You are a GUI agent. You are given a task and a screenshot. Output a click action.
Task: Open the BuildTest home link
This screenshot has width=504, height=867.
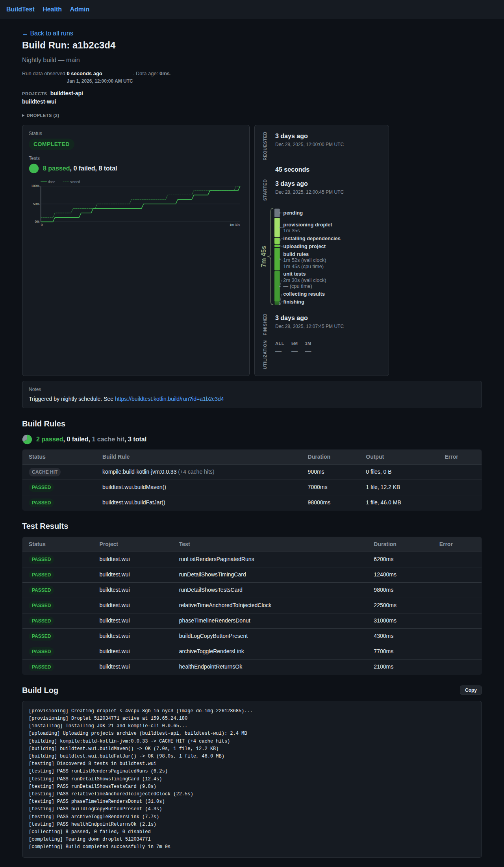(20, 9)
